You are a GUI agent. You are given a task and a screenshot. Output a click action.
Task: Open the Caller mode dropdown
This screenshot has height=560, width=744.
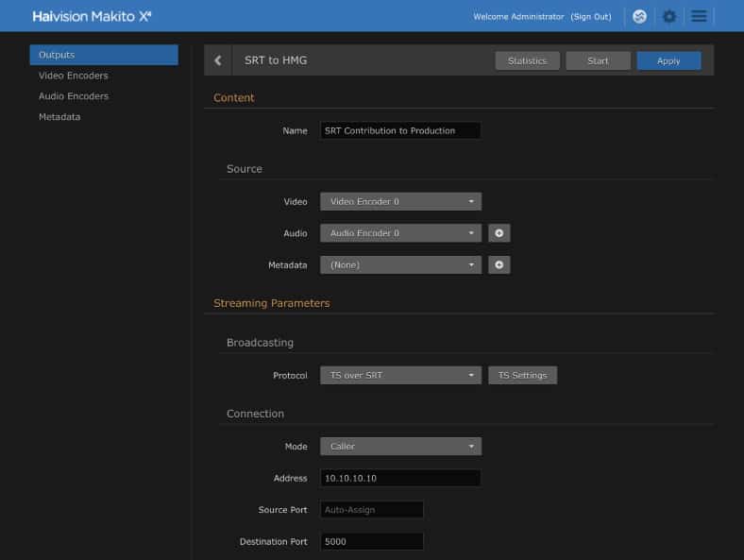(400, 446)
